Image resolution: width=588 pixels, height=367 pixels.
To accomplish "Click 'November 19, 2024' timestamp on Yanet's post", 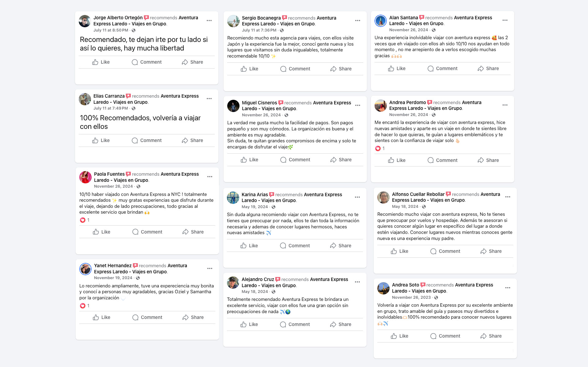I will (x=113, y=278).
